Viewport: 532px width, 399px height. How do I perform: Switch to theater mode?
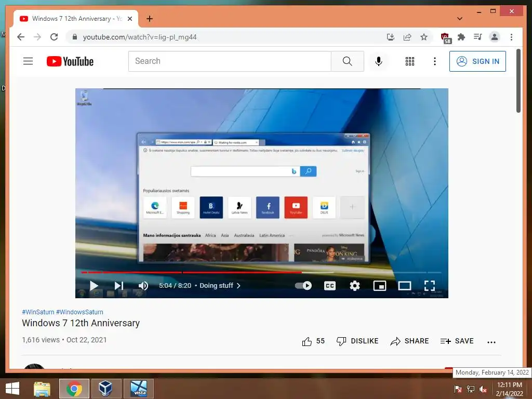(404, 286)
